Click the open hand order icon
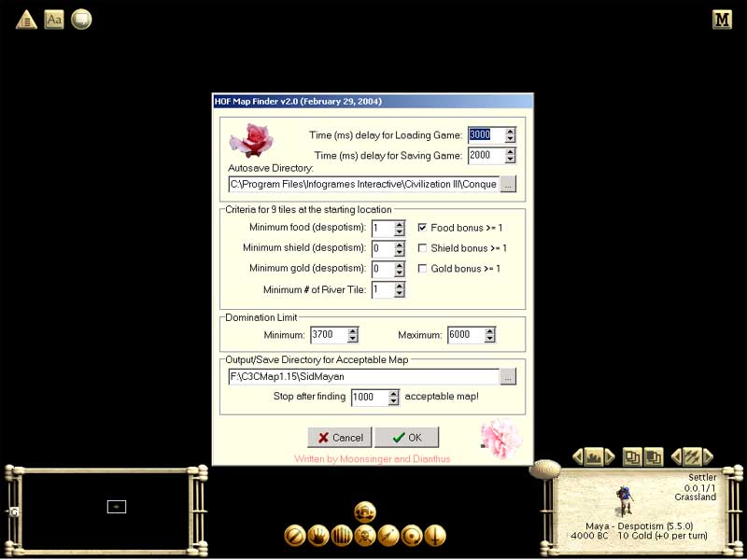The width and height of the screenshot is (747, 560). (317, 536)
